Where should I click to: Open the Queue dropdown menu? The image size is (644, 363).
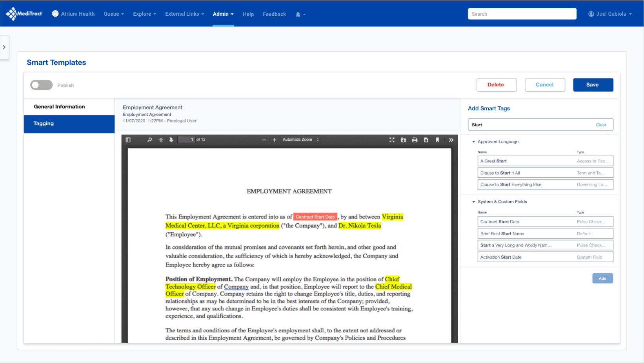click(x=114, y=14)
